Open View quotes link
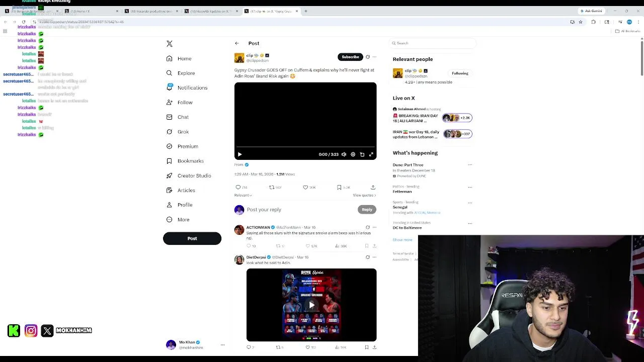 [x=364, y=195]
